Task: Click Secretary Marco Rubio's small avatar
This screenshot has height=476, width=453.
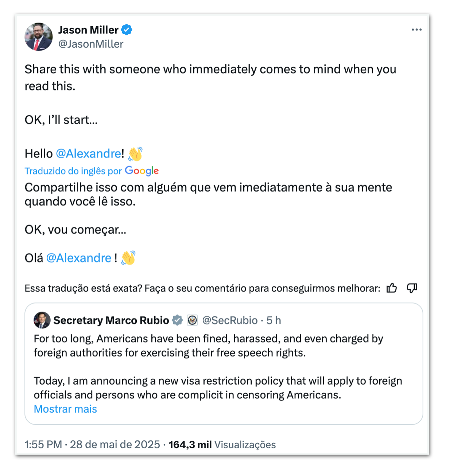Action: pos(42,320)
